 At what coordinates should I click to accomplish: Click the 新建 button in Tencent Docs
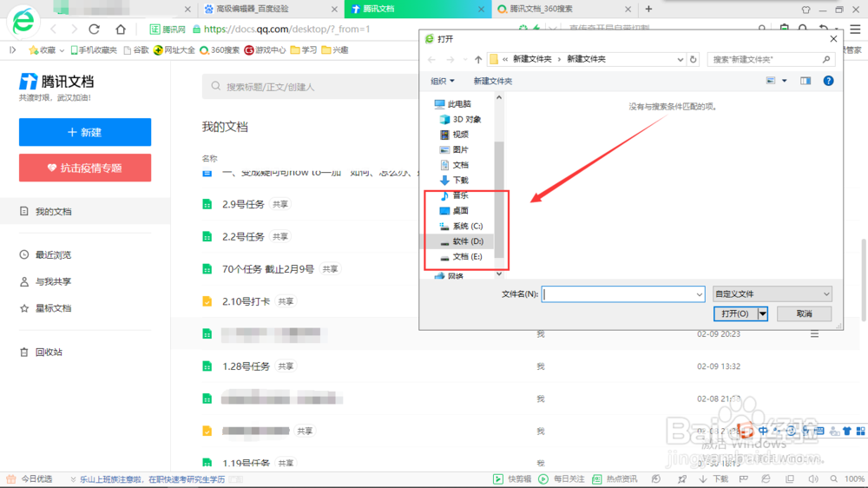click(85, 132)
